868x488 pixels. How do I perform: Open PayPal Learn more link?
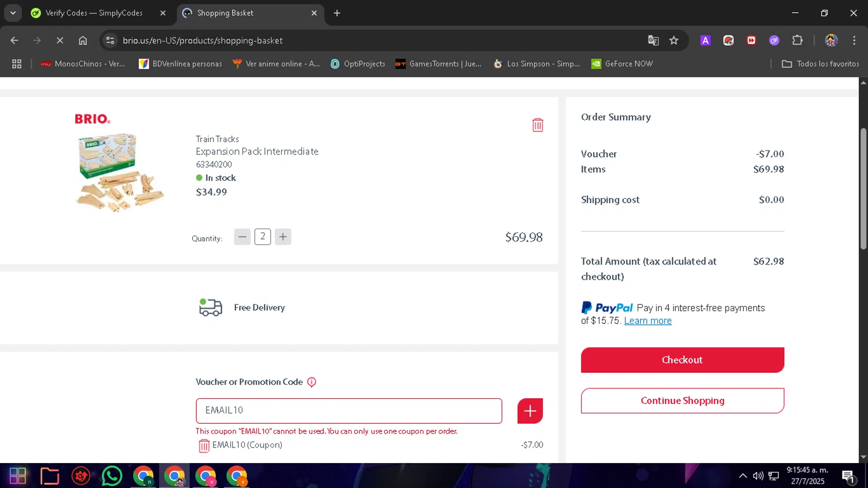point(648,321)
